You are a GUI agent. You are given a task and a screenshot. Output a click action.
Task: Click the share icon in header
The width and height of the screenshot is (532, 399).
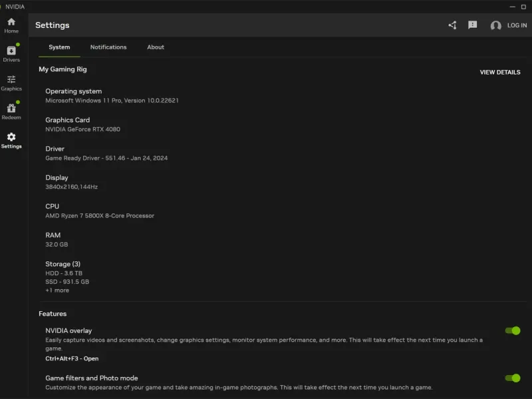[452, 25]
